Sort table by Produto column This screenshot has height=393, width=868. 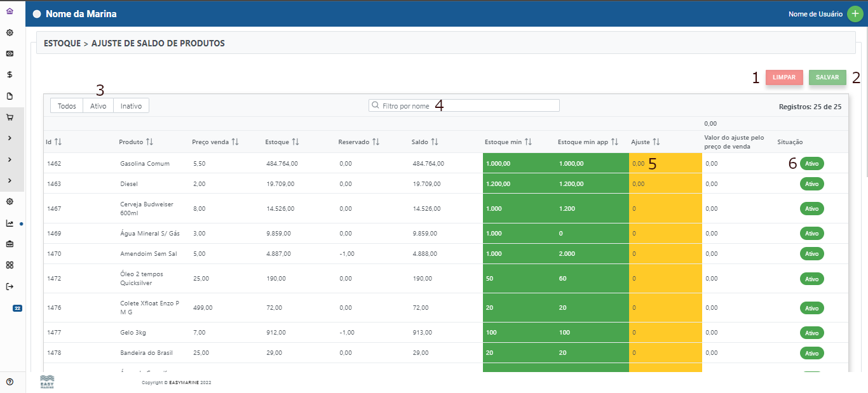[x=149, y=142]
